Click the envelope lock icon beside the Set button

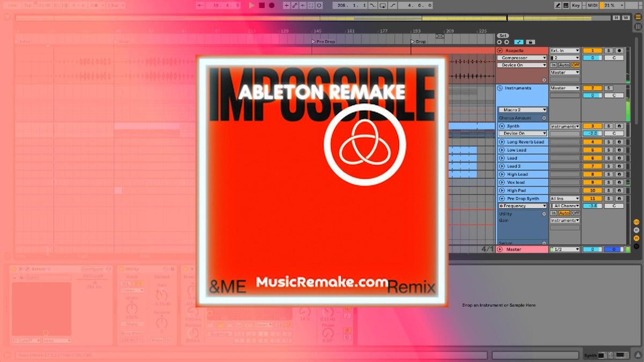pyautogui.click(x=531, y=42)
